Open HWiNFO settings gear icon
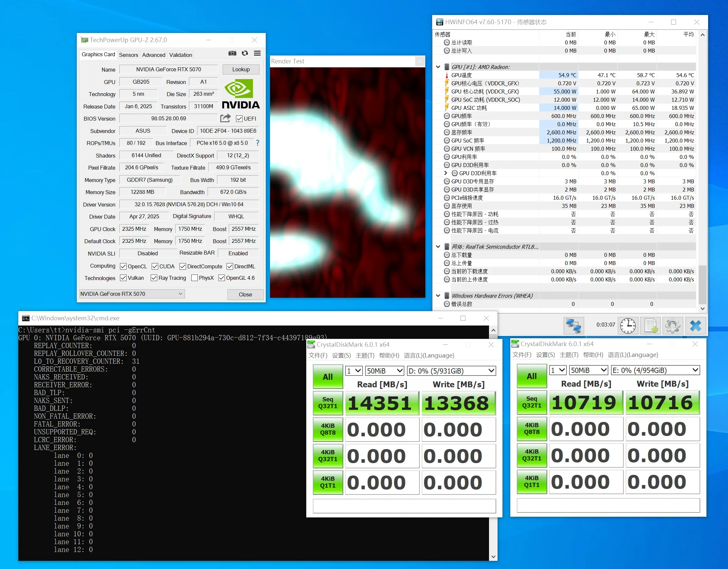728x569 pixels. point(672,325)
